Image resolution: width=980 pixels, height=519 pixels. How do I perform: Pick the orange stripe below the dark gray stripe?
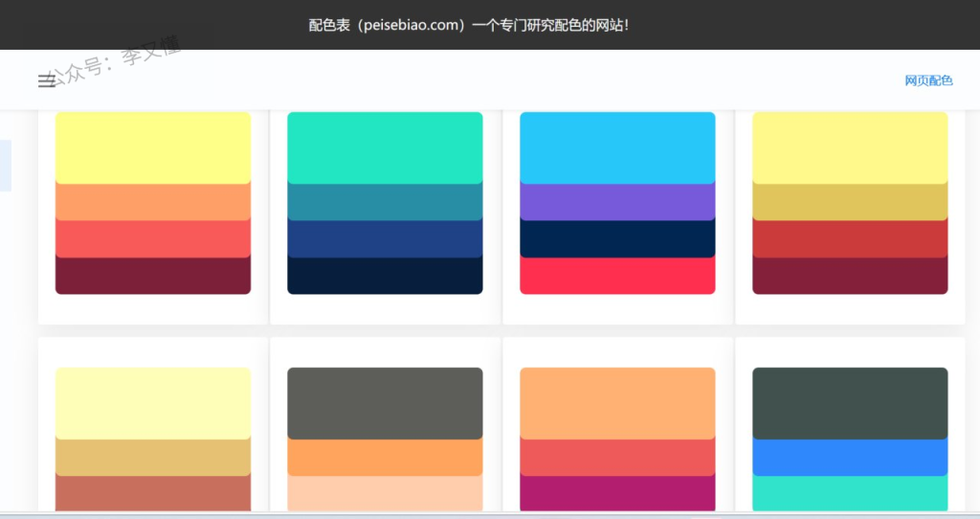(x=385, y=458)
